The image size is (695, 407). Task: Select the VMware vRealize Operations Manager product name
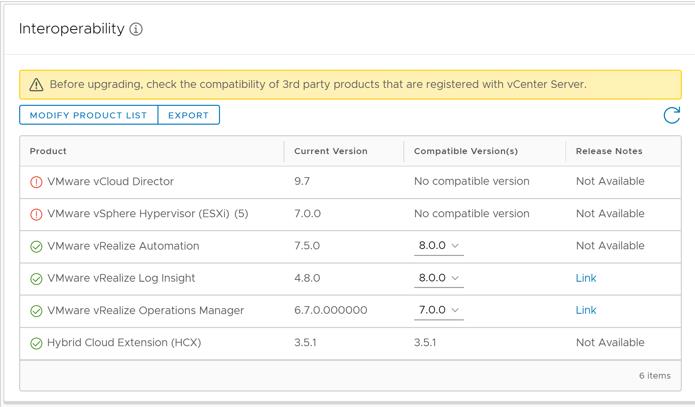(145, 310)
